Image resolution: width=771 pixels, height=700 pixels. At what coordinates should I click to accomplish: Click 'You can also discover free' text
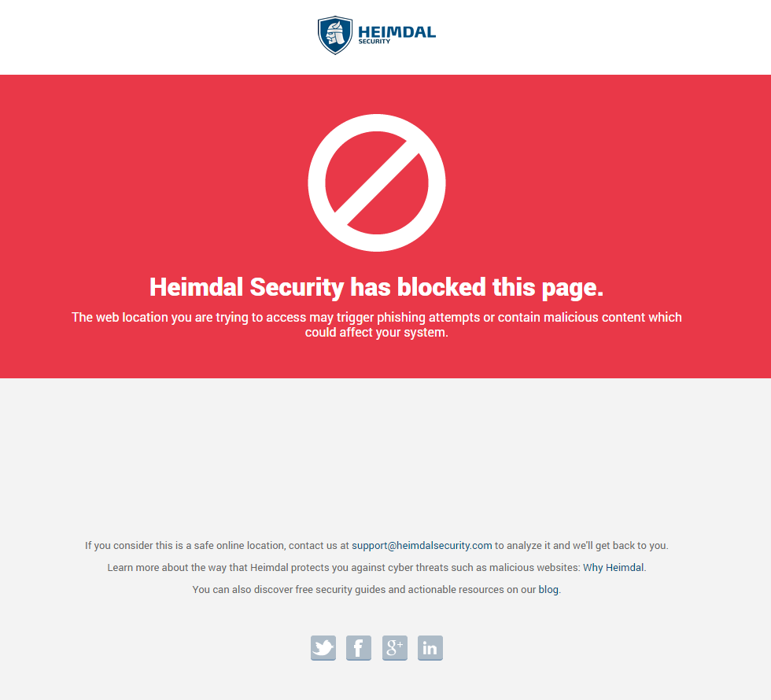pos(242,589)
